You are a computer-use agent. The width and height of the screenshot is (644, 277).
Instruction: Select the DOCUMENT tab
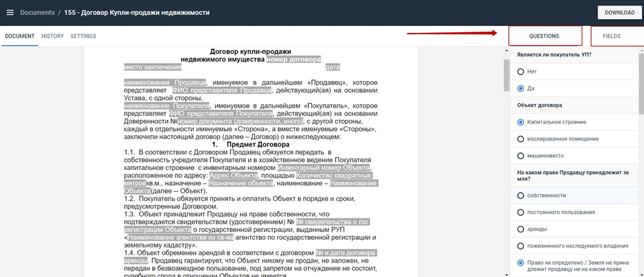click(19, 36)
